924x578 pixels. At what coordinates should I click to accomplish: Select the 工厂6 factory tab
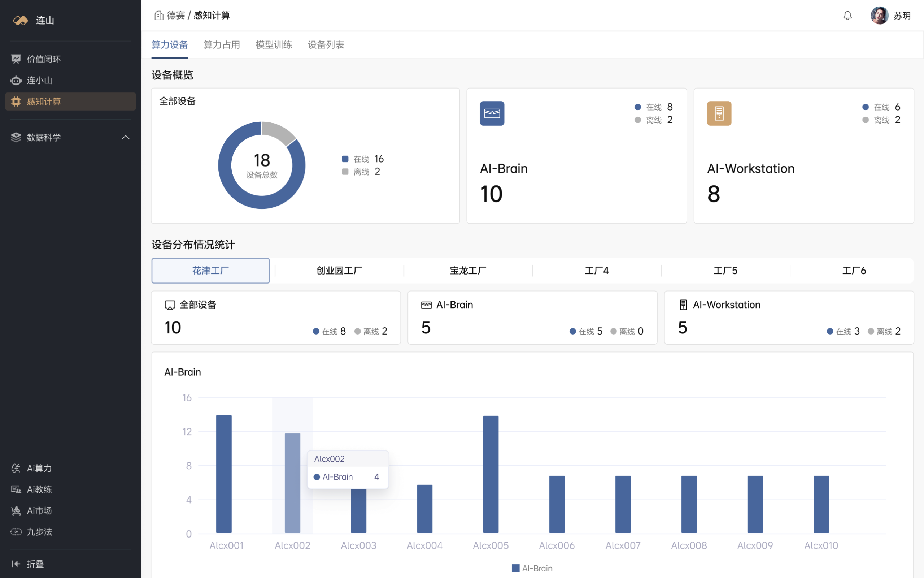854,271
